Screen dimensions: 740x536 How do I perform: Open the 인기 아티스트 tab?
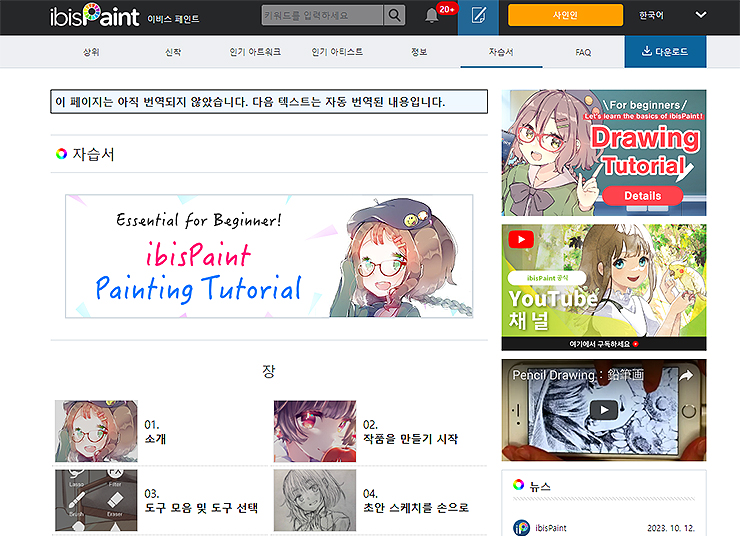[337, 52]
